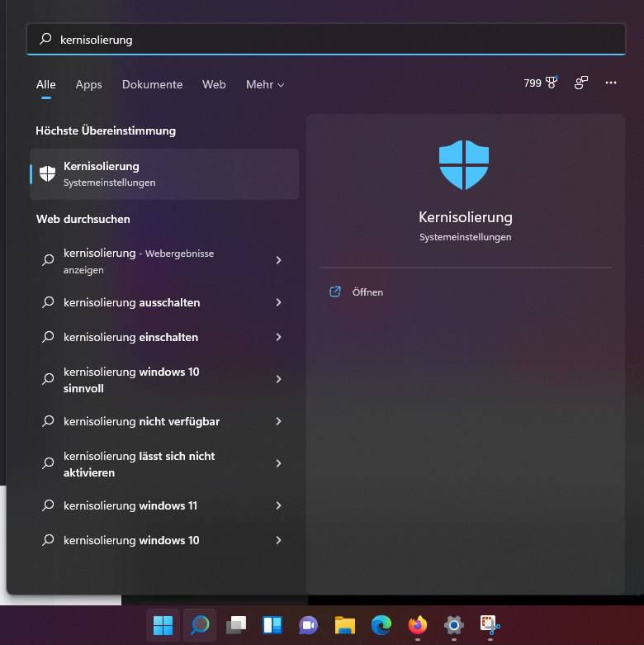Screen dimensions: 644x645
Task: Open Widgets from taskbar
Action: 272,625
